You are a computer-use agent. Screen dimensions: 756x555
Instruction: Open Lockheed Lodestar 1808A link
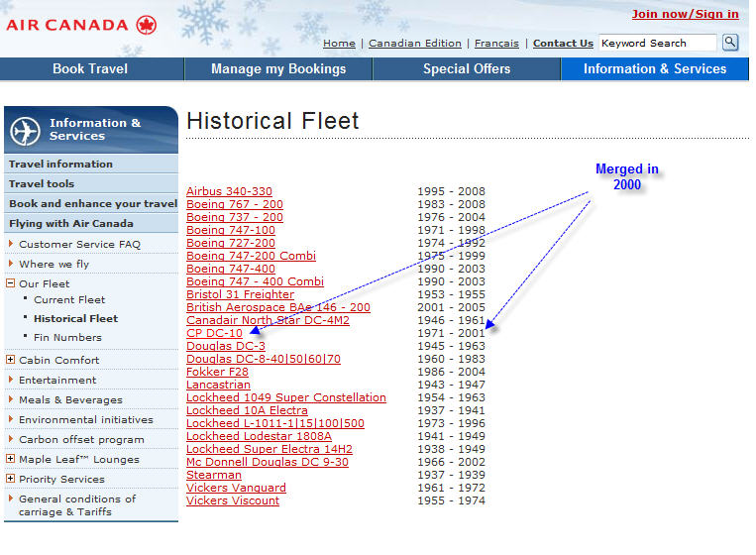(259, 436)
